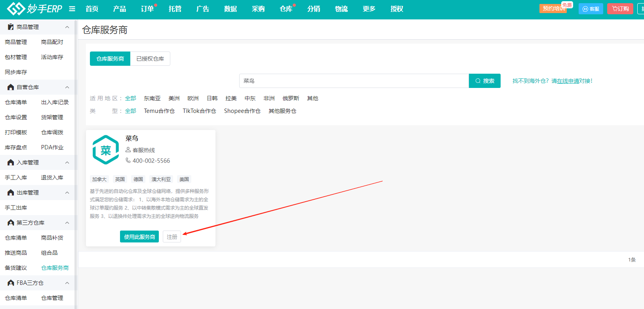Open the 更多 top menu
This screenshot has height=309, width=644.
point(369,9)
